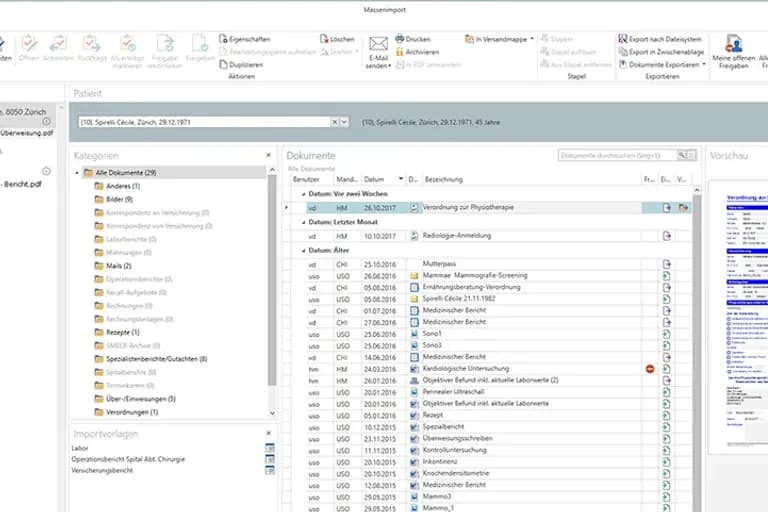The height and width of the screenshot is (512, 768).
Task: Select the Über-/Einweisungen (5) category
Action: click(140, 399)
